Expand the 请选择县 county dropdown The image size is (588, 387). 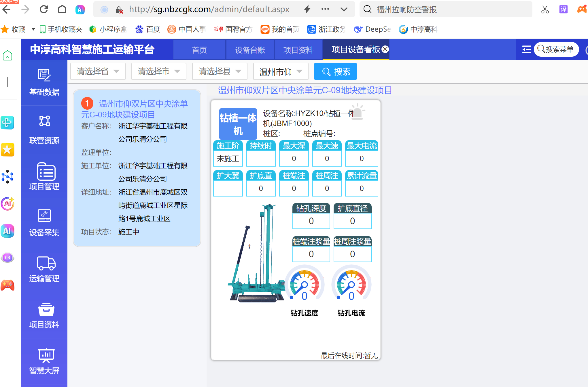coord(220,71)
